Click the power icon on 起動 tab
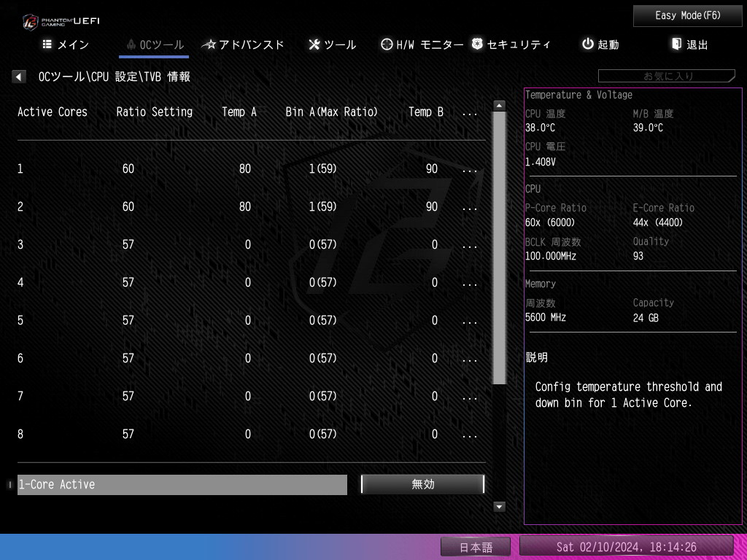 [x=588, y=44]
